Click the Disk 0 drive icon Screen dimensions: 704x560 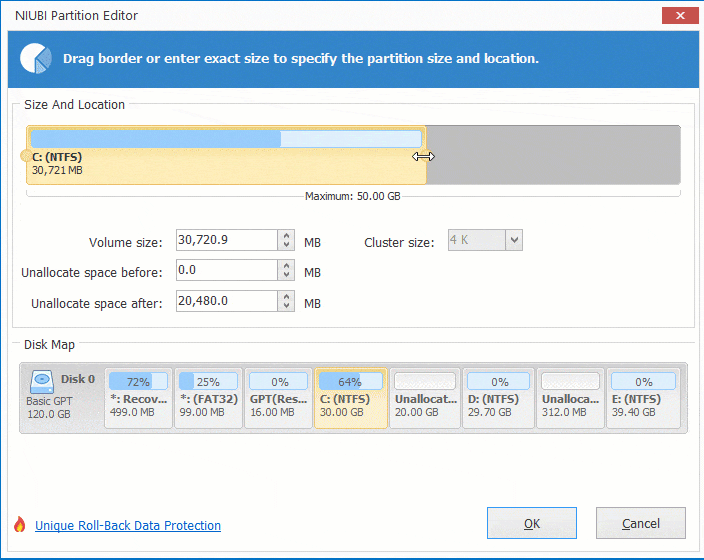(42, 382)
